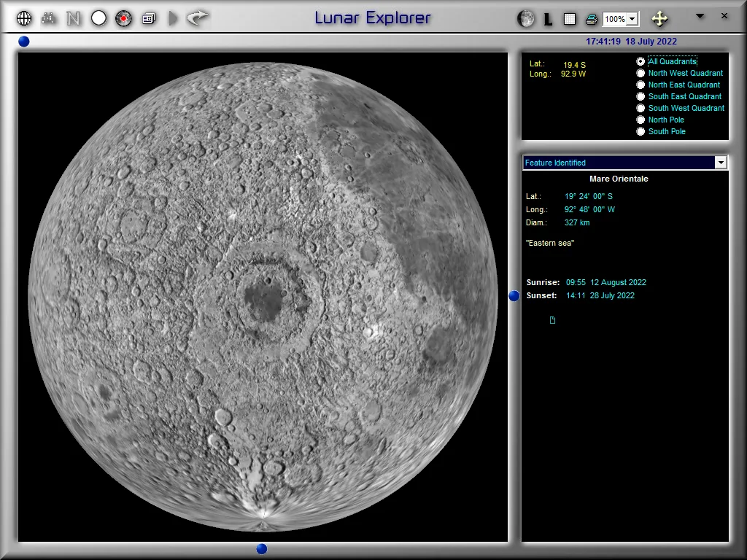747x560 pixels.
Task: Open the binoculars search tool
Action: click(x=49, y=18)
